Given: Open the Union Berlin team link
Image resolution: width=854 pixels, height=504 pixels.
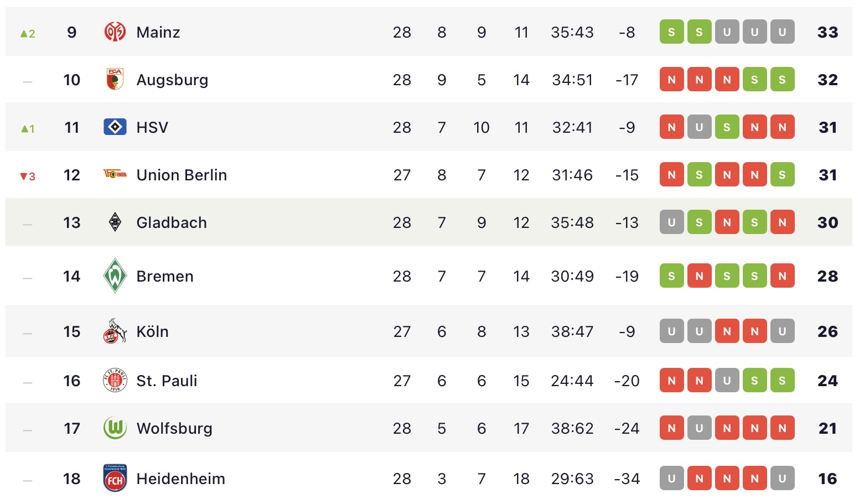Looking at the screenshot, I should coord(182,175).
